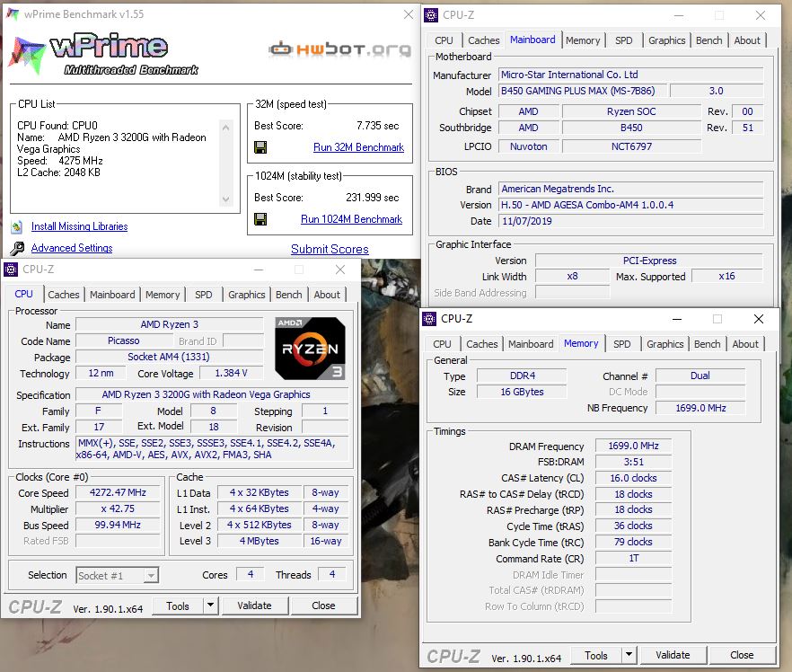Click Validate in the CPU window
Image resolution: width=792 pixels, height=672 pixels.
point(255,606)
